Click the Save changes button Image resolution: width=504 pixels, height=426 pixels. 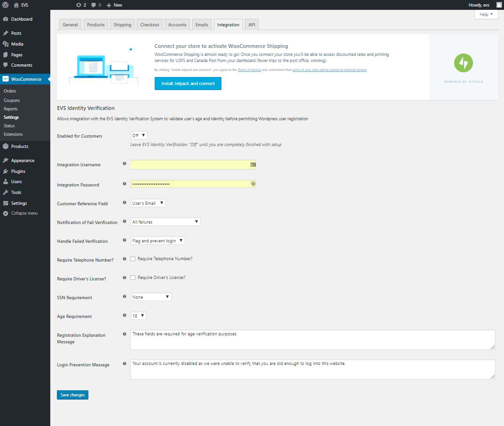(73, 395)
